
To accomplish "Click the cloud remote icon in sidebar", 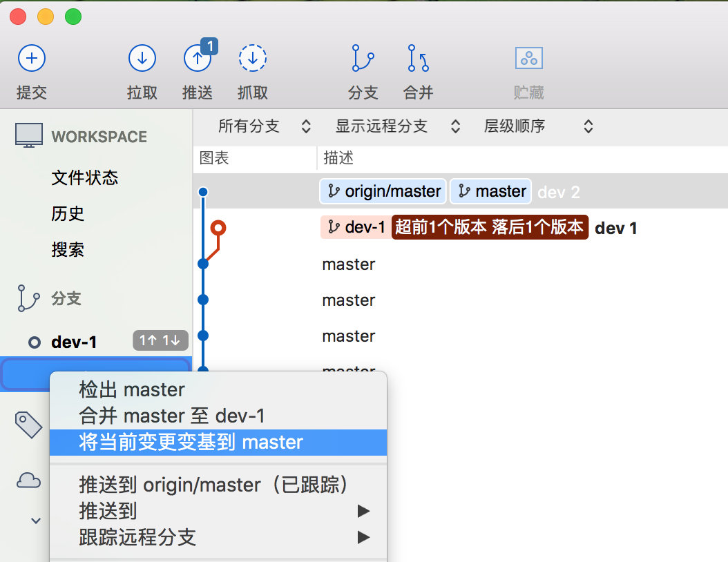I will click(x=29, y=481).
